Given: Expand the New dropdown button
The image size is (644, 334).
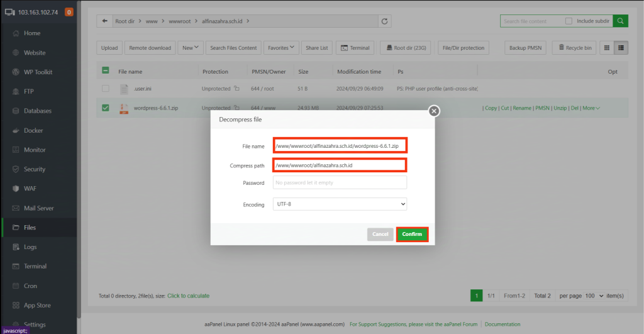Looking at the screenshot, I should (x=191, y=48).
